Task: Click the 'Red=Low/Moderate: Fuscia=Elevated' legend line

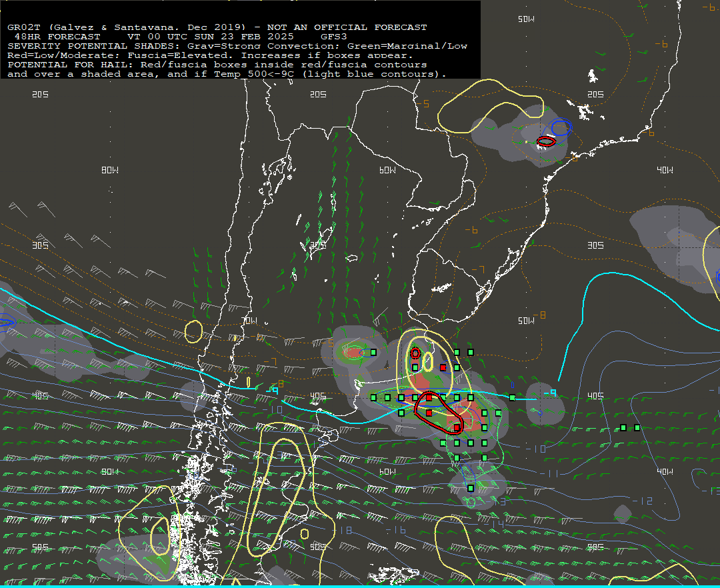Action: 210,55
